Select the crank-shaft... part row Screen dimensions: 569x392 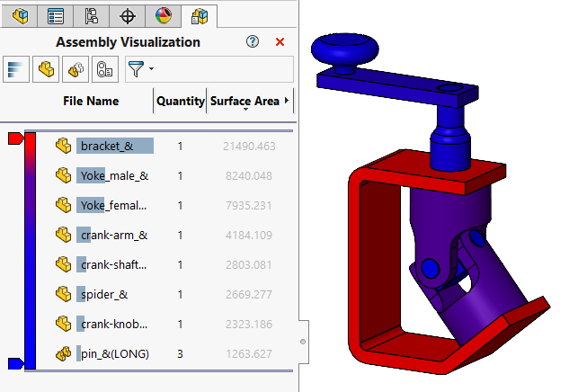(x=167, y=264)
